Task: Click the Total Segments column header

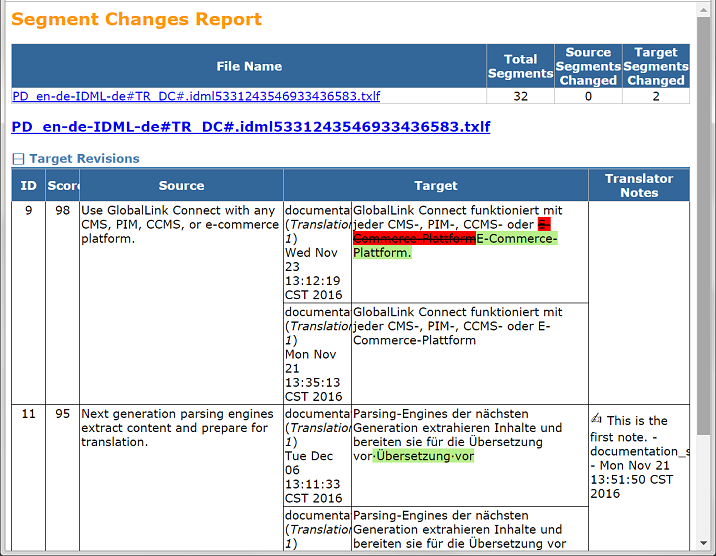Action: (x=520, y=66)
